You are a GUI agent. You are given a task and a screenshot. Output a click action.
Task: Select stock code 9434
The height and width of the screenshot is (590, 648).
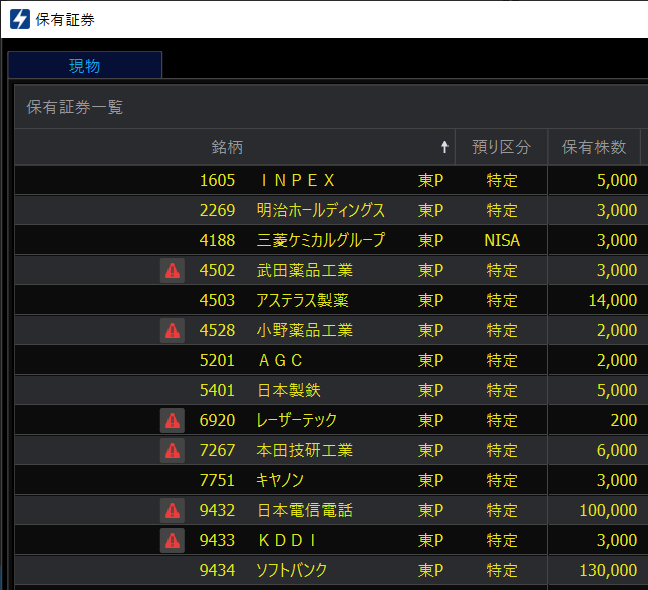click(217, 571)
